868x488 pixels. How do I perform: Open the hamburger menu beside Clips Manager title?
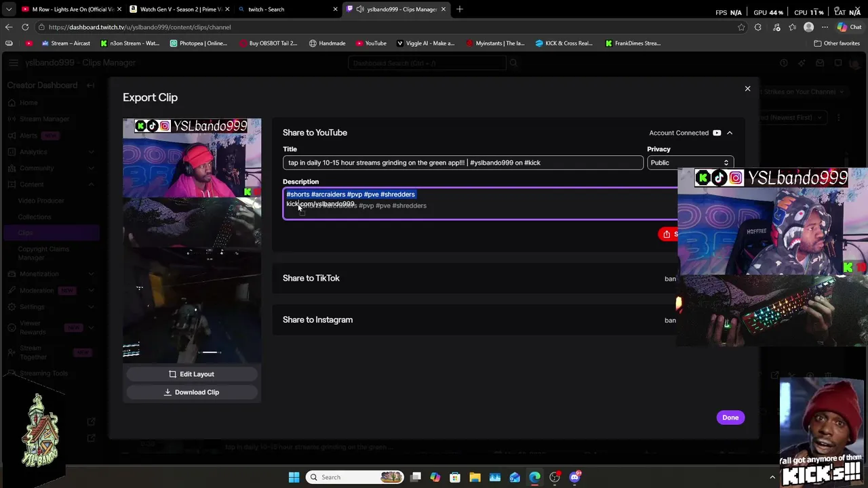(14, 63)
